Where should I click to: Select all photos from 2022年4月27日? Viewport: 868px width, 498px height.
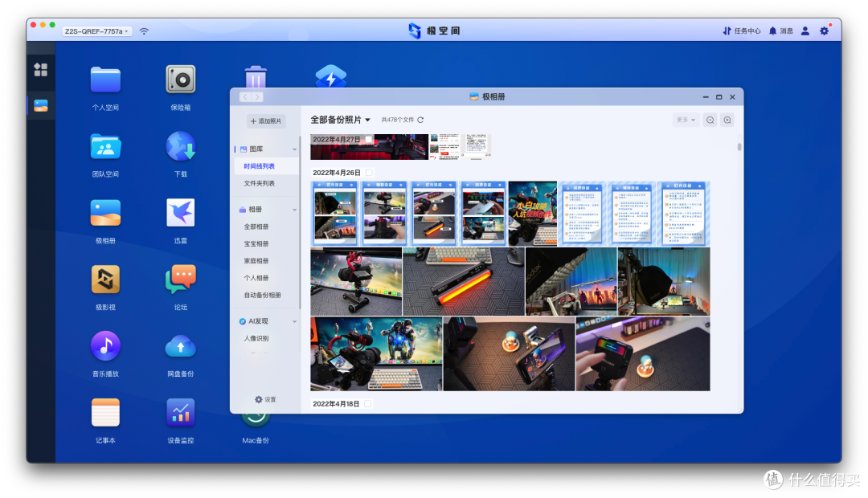[x=367, y=138]
